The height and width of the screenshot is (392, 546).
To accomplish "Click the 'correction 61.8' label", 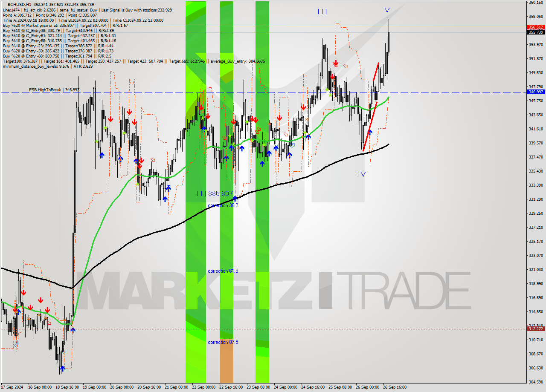I will pyautogui.click(x=223, y=271).
